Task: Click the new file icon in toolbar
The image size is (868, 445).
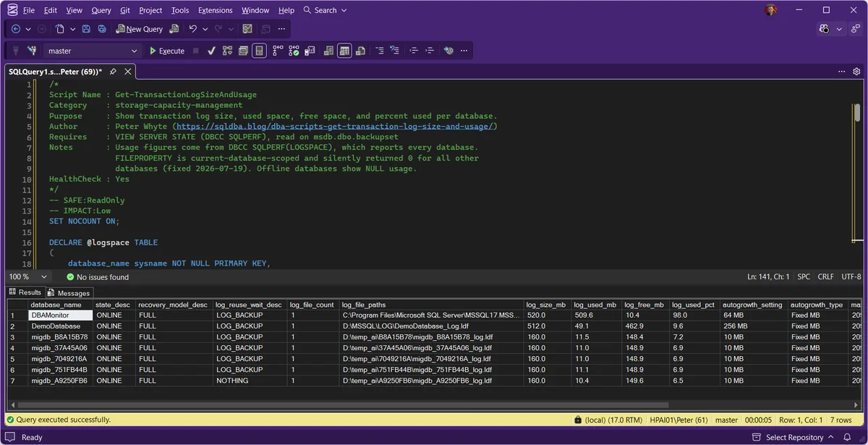Action: pos(60,29)
